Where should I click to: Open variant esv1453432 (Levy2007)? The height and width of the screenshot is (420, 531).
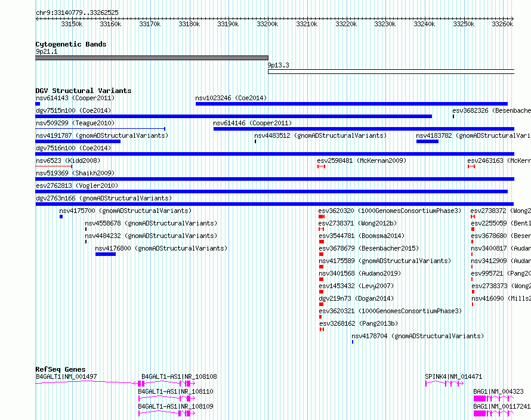point(356,286)
